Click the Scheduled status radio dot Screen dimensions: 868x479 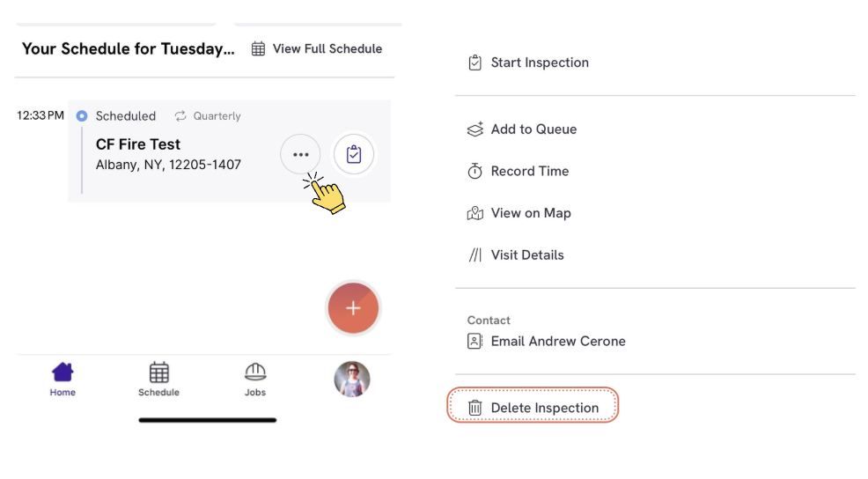click(82, 115)
